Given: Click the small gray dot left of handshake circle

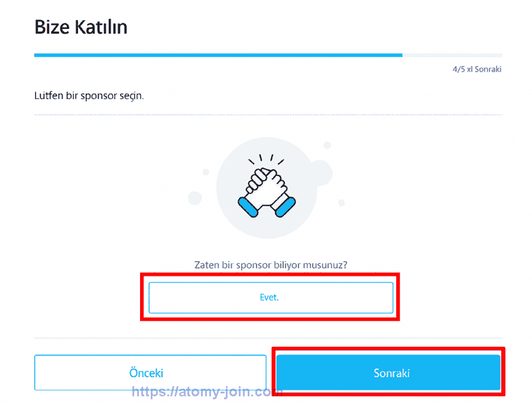Looking at the screenshot, I should click(206, 172).
